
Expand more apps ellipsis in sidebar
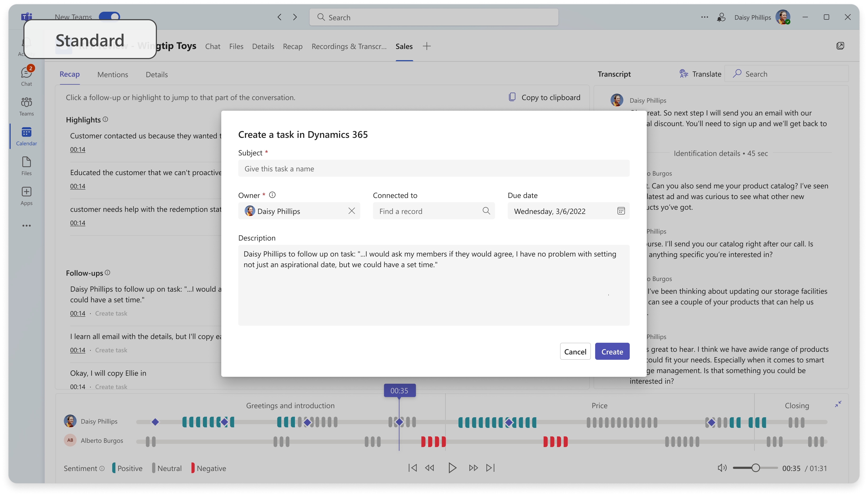tap(26, 226)
